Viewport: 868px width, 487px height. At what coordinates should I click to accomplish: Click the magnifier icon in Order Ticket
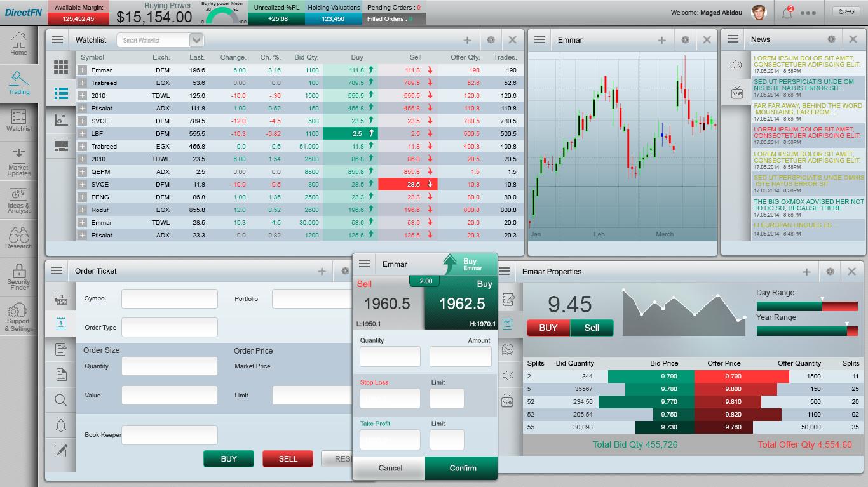(61, 400)
